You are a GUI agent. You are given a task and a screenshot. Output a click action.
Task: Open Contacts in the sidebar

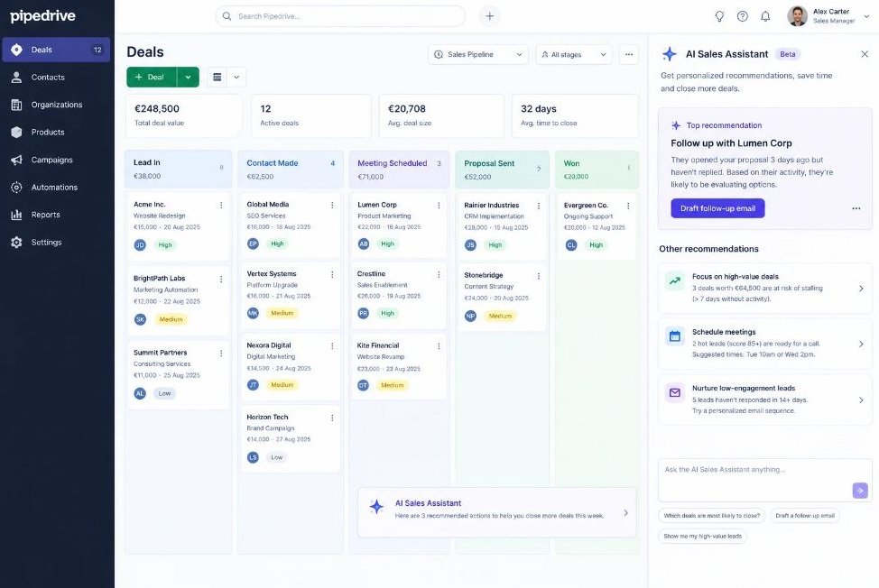coord(56,78)
